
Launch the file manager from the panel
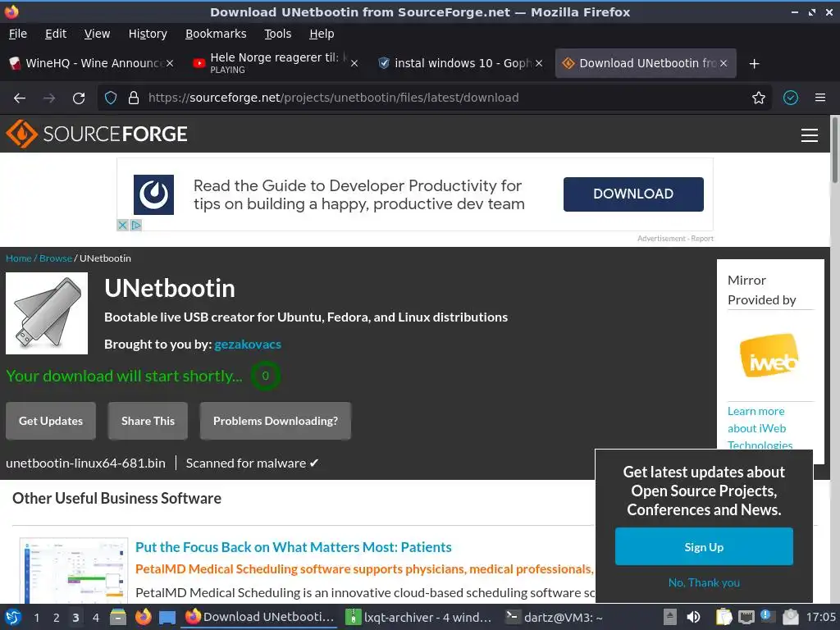coord(118,617)
